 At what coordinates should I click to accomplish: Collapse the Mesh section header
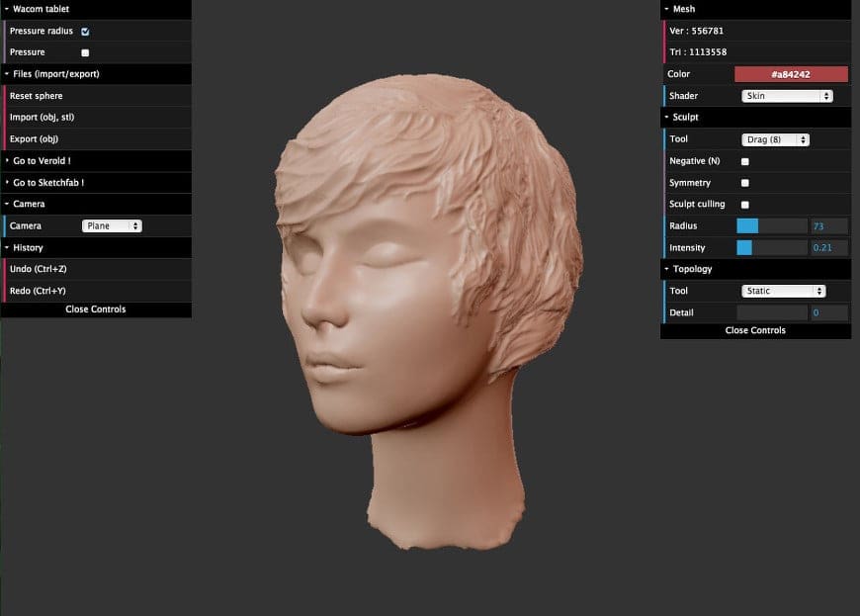coord(684,9)
